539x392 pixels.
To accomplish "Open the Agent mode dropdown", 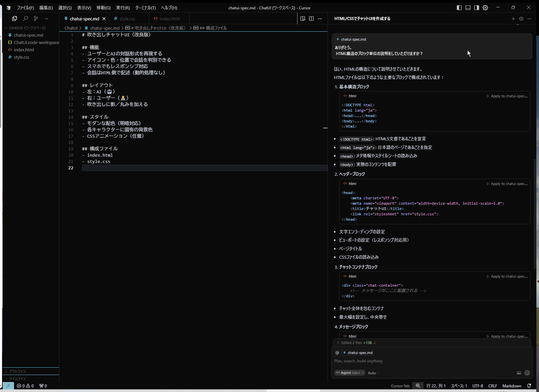I will pyautogui.click(x=350, y=373).
